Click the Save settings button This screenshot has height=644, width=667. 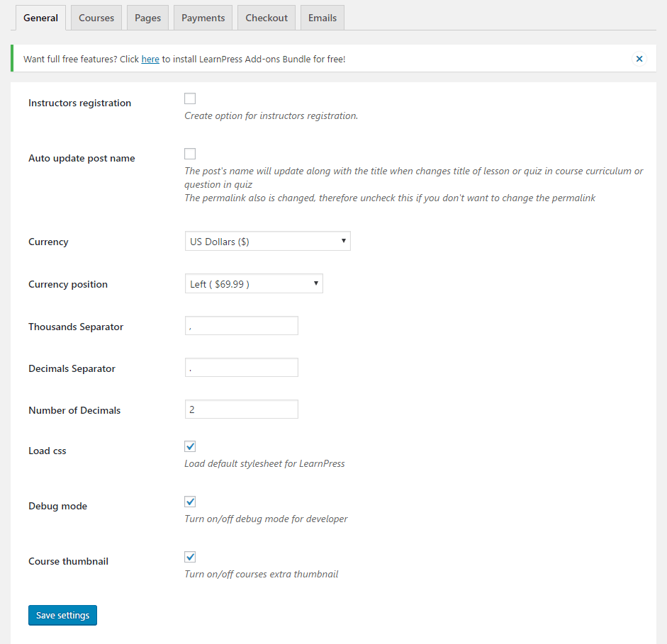pyautogui.click(x=62, y=615)
